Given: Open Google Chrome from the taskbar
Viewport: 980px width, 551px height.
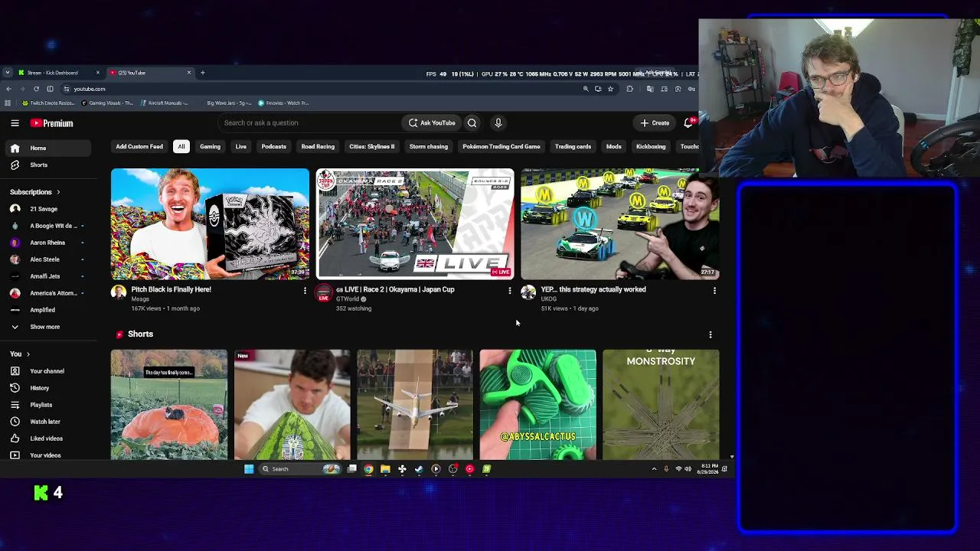Looking at the screenshot, I should pos(368,469).
